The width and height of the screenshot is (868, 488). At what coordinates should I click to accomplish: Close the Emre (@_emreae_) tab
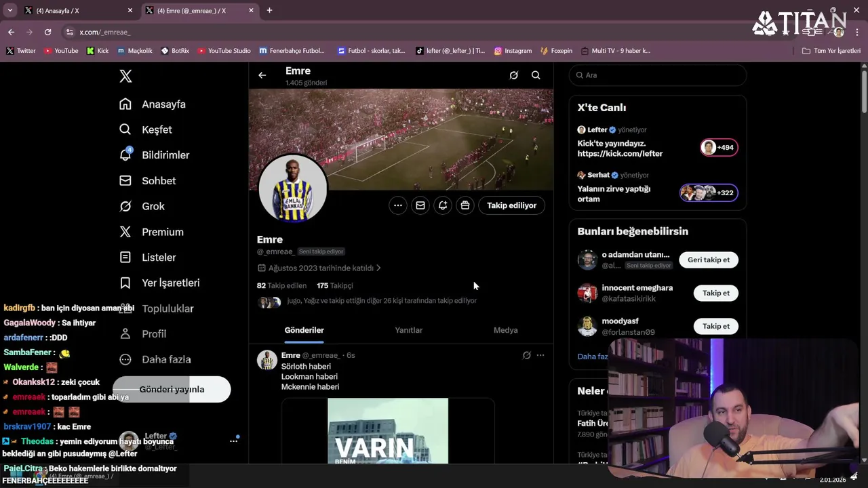[x=251, y=10]
